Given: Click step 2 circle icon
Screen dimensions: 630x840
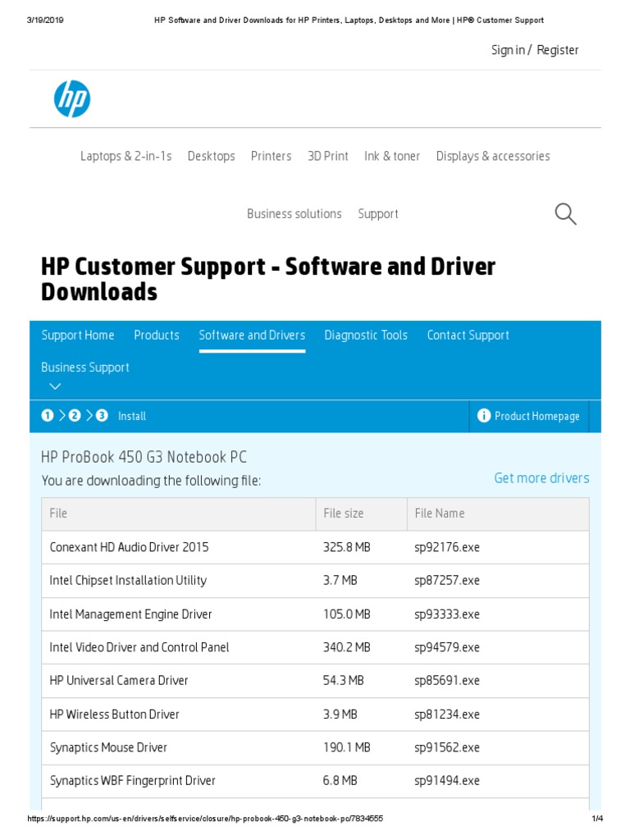Looking at the screenshot, I should 75,416.
